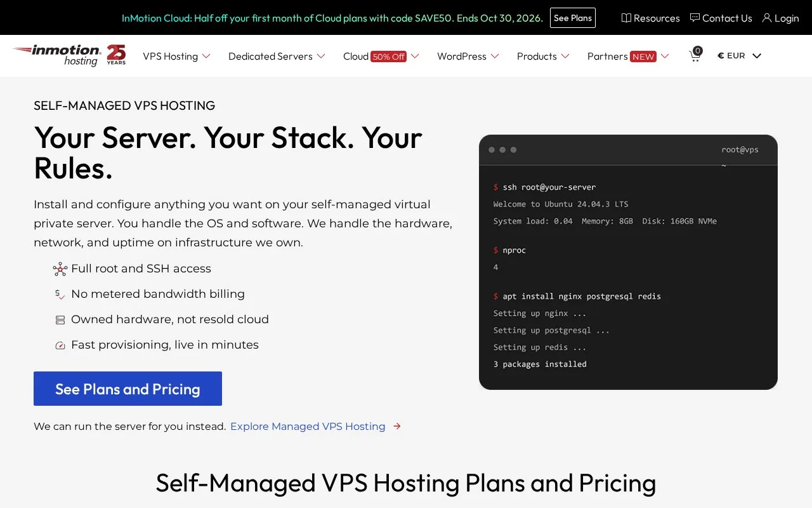Click the fast provisioning gauge icon
Image resolution: width=812 pixels, height=508 pixels.
tap(60, 345)
